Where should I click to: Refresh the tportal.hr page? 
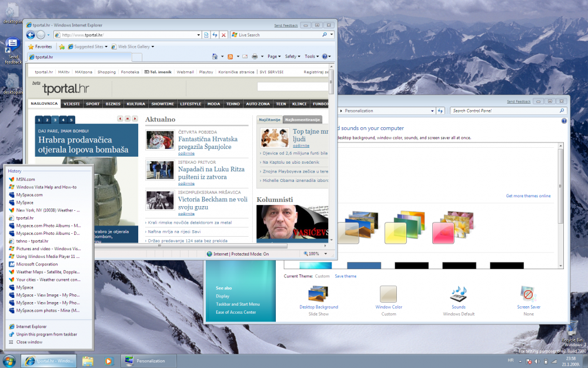click(215, 35)
